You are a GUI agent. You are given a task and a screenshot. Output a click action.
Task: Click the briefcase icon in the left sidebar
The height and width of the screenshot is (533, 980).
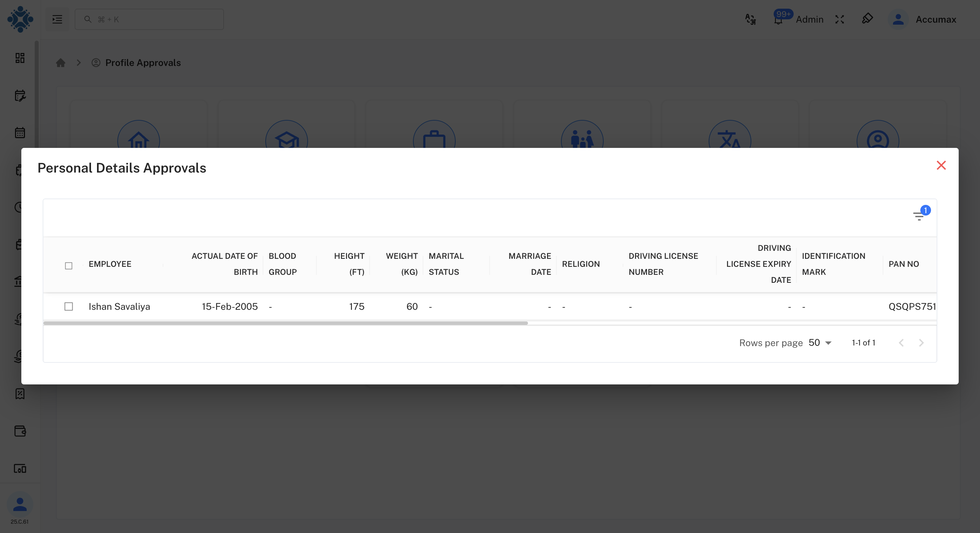(20, 245)
